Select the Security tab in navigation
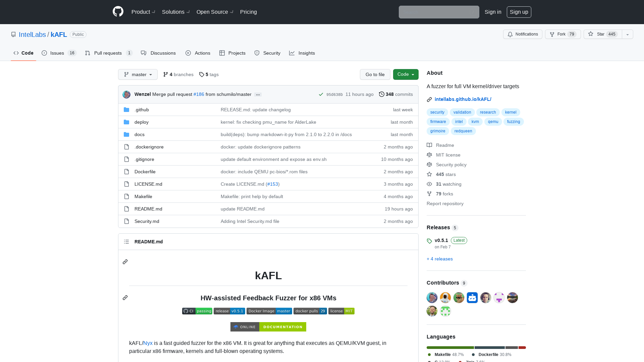 267,53
